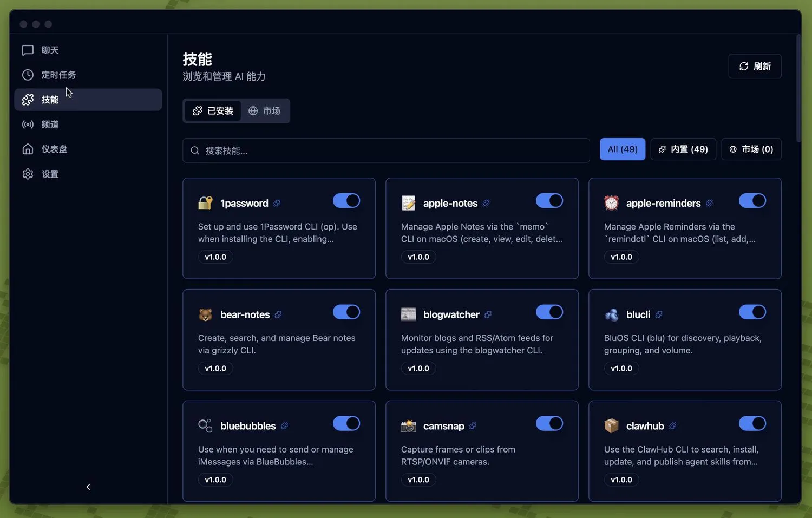Click the 1password lock icon
The height and width of the screenshot is (518, 812).
(x=205, y=203)
